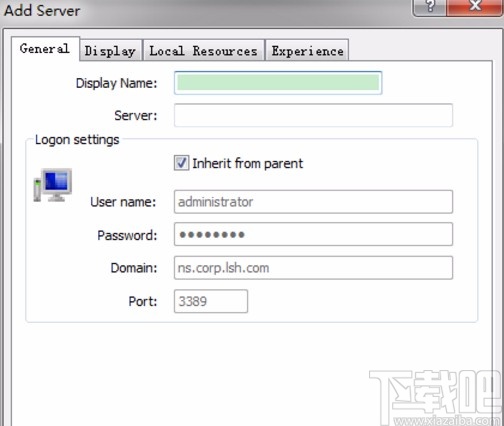Click the Password label text

point(127,235)
